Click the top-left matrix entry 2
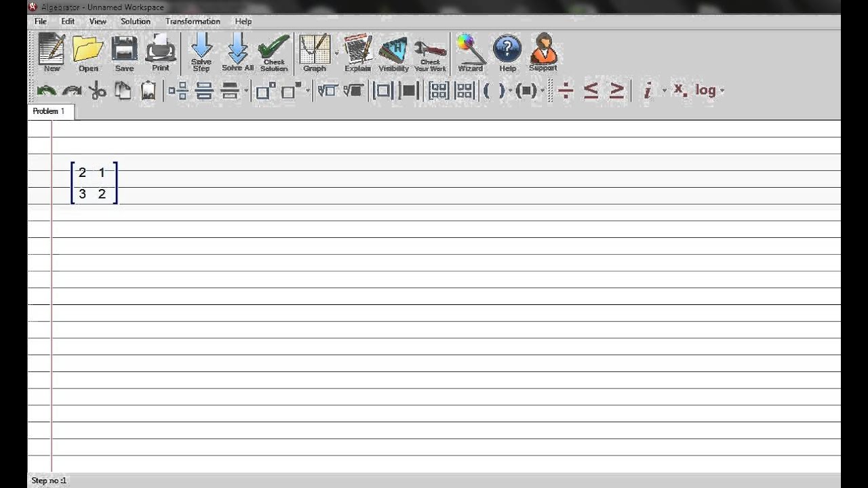The width and height of the screenshot is (868, 488). tap(82, 173)
